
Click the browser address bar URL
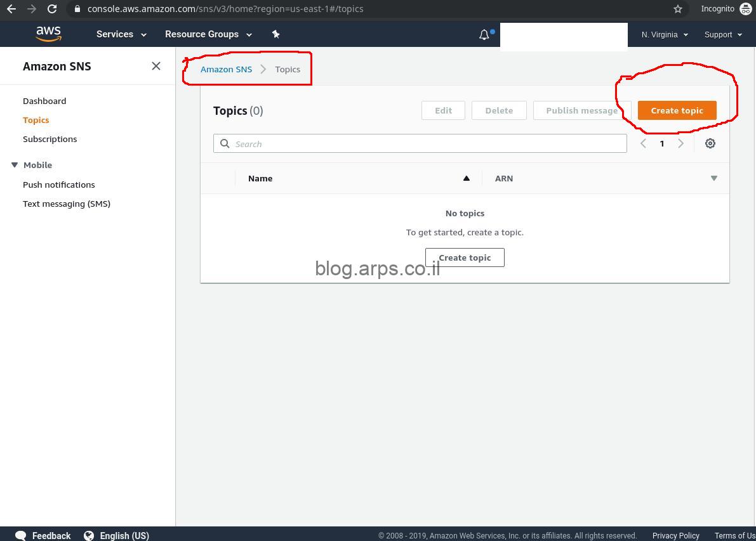tap(225, 9)
